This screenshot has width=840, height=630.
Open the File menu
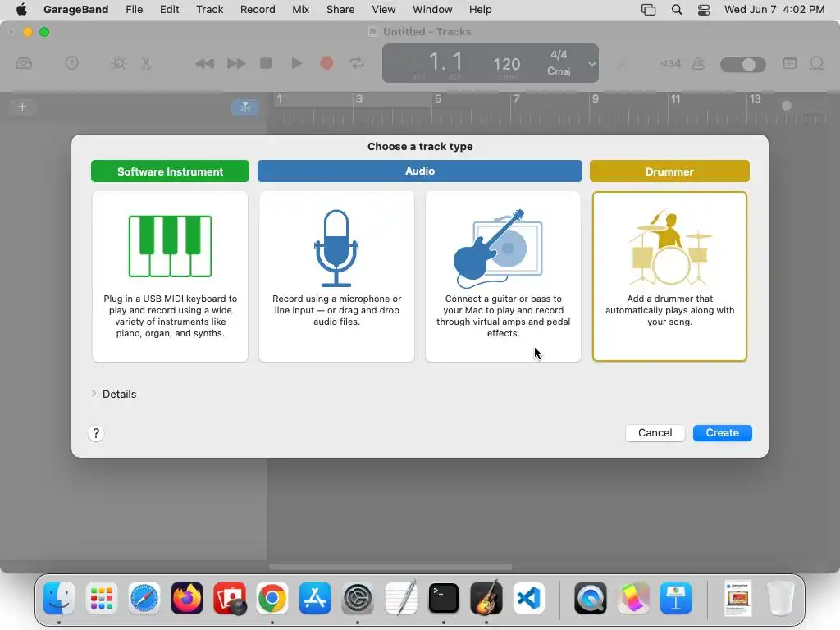pyautogui.click(x=134, y=10)
